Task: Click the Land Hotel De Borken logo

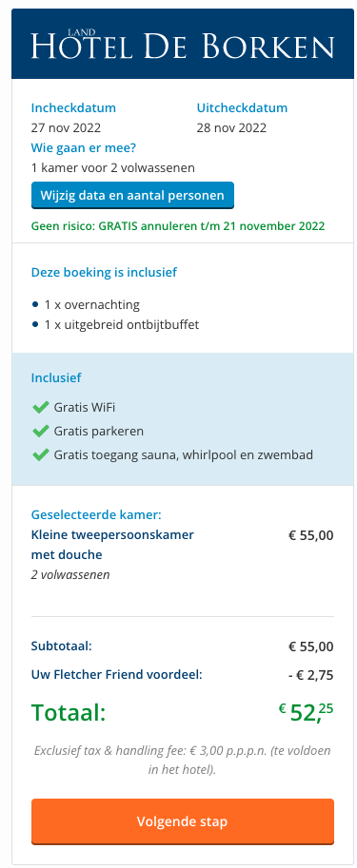Action: [x=183, y=45]
